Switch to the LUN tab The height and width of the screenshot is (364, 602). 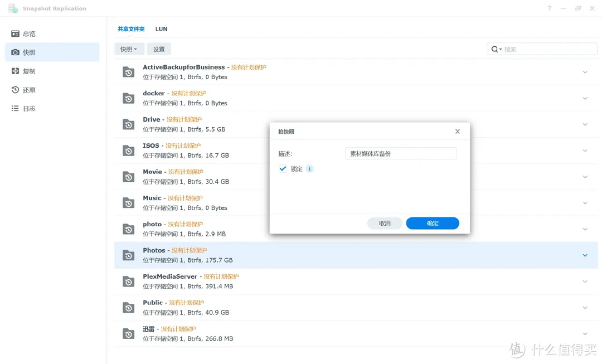tap(161, 28)
